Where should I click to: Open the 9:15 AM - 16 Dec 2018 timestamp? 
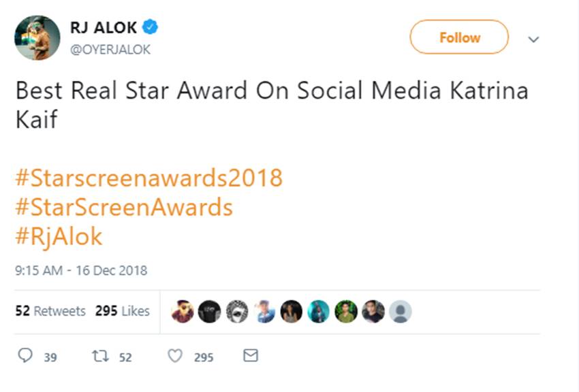pos(81,270)
